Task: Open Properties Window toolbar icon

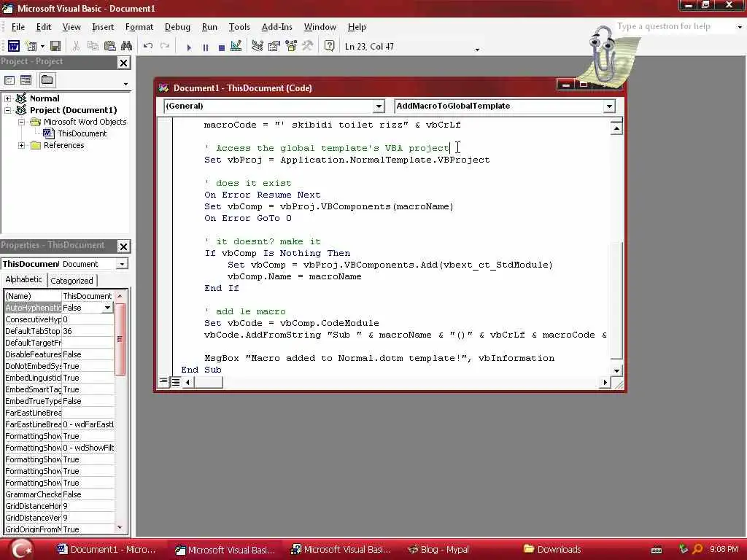Action: pyautogui.click(x=274, y=46)
